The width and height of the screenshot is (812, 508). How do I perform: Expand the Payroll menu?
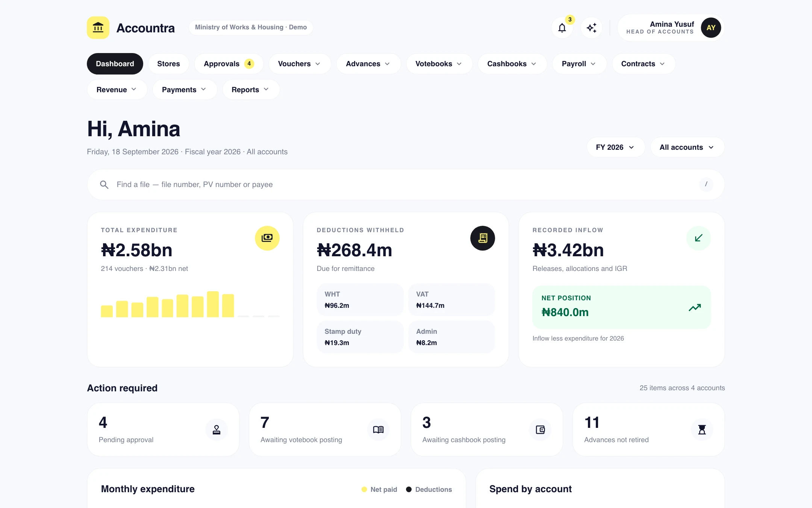579,64
